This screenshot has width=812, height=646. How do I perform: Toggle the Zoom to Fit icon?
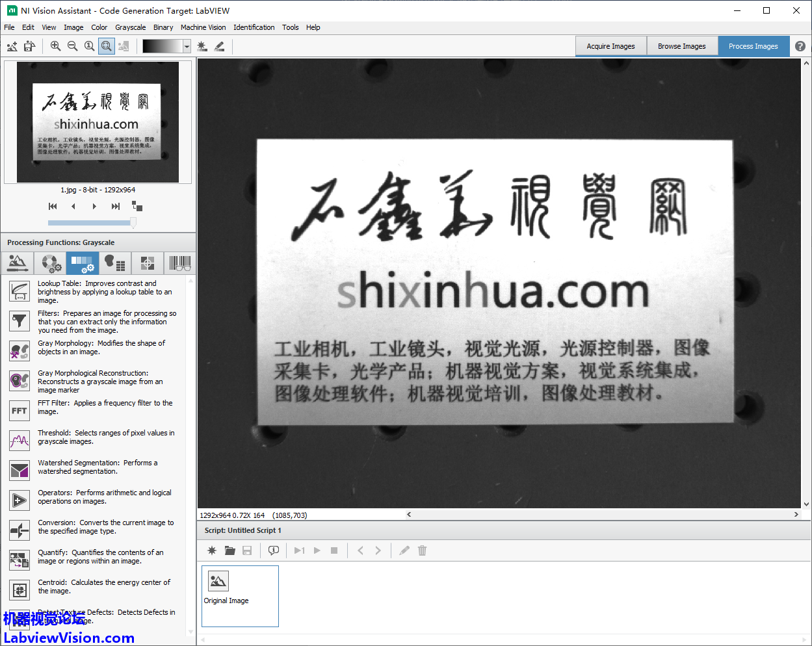107,46
